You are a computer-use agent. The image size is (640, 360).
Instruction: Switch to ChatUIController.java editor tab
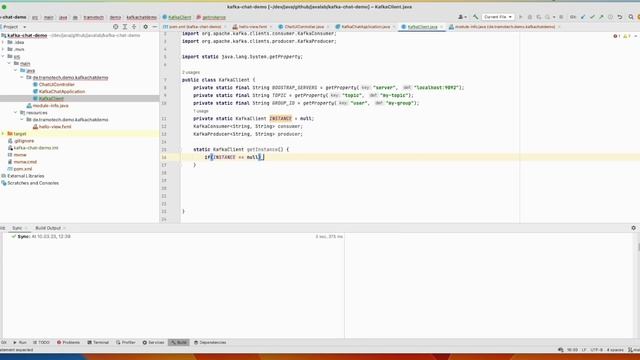304,27
